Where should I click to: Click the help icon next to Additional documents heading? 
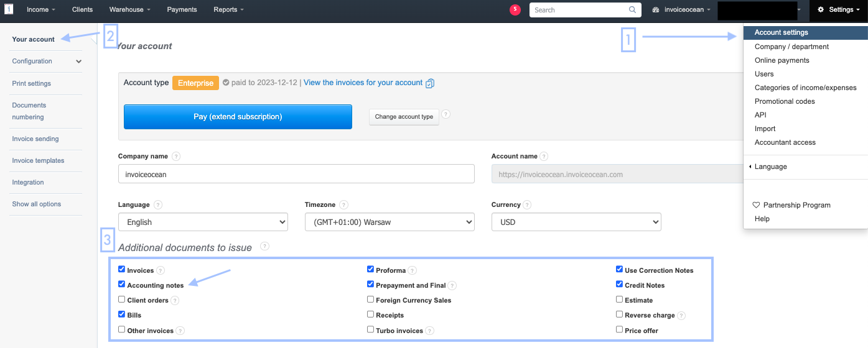point(264,246)
